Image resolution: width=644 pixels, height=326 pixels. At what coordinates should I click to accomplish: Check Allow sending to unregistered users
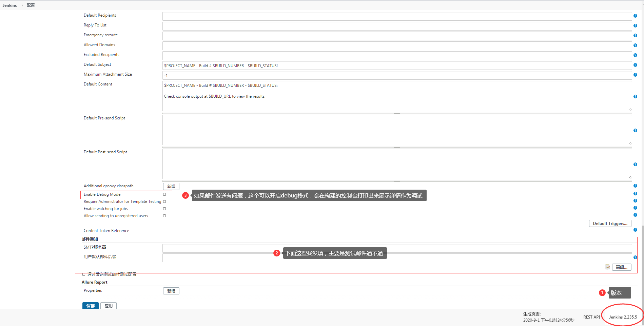(164, 216)
